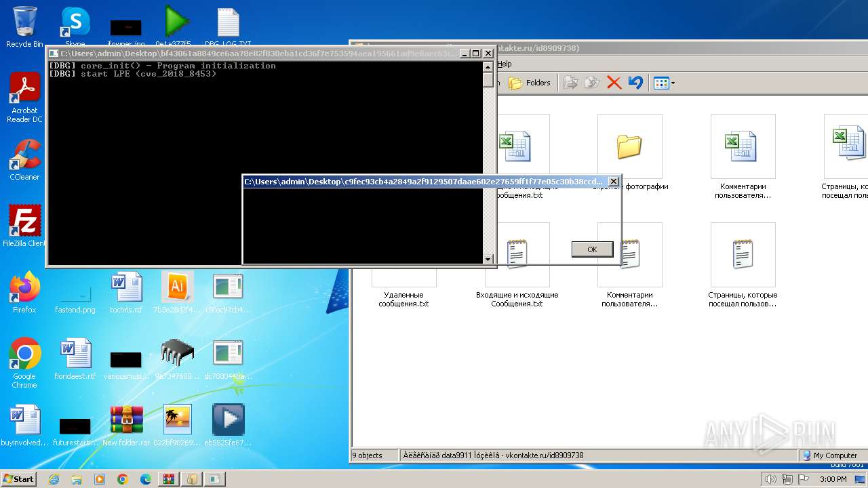Select eb5525fe87 media file icon
The image size is (868, 488).
pyautogui.click(x=228, y=426)
